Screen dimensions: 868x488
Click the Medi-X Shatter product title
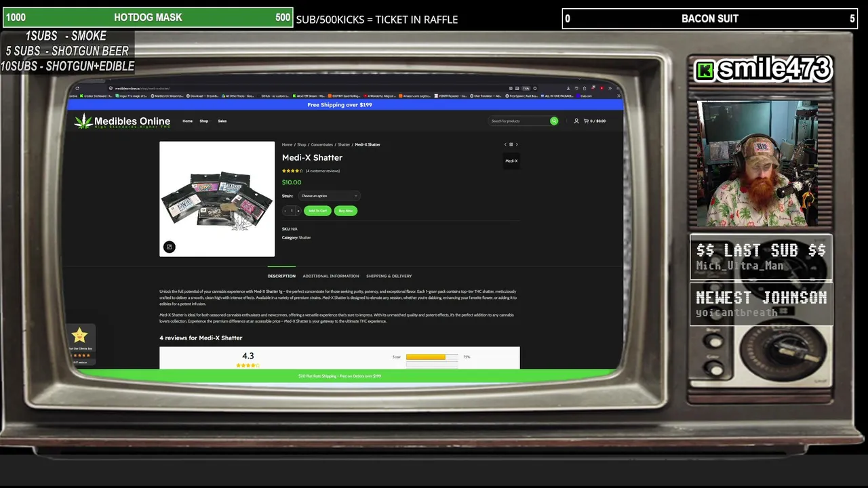click(313, 157)
